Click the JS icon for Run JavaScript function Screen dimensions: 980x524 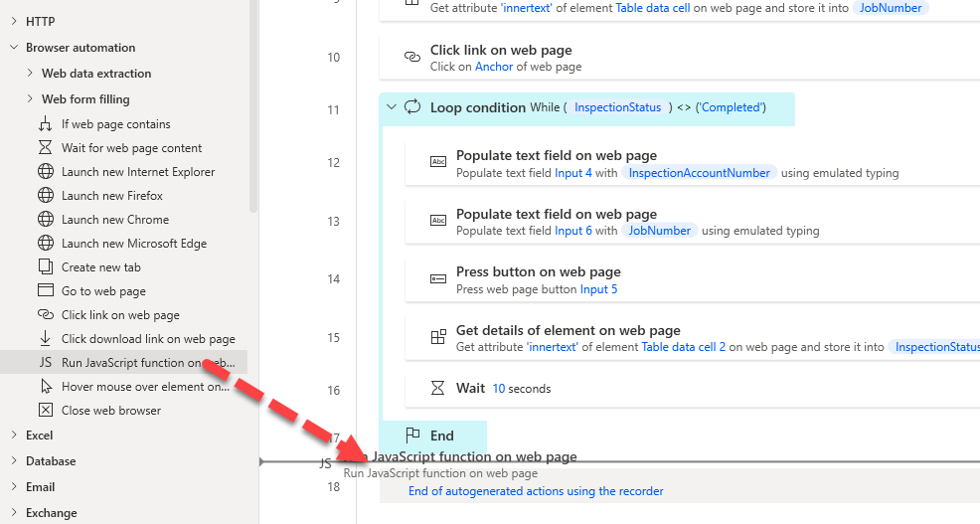coord(45,363)
